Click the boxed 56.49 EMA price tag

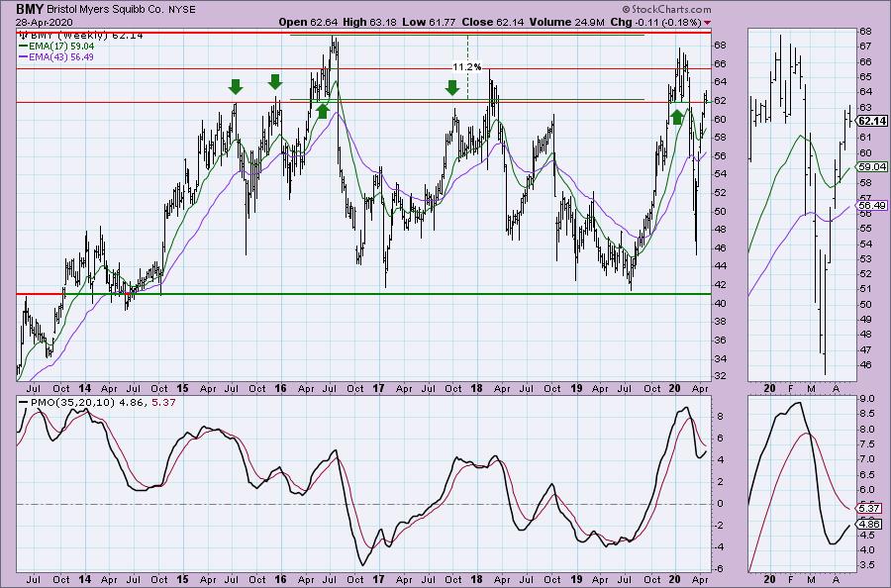(x=872, y=206)
